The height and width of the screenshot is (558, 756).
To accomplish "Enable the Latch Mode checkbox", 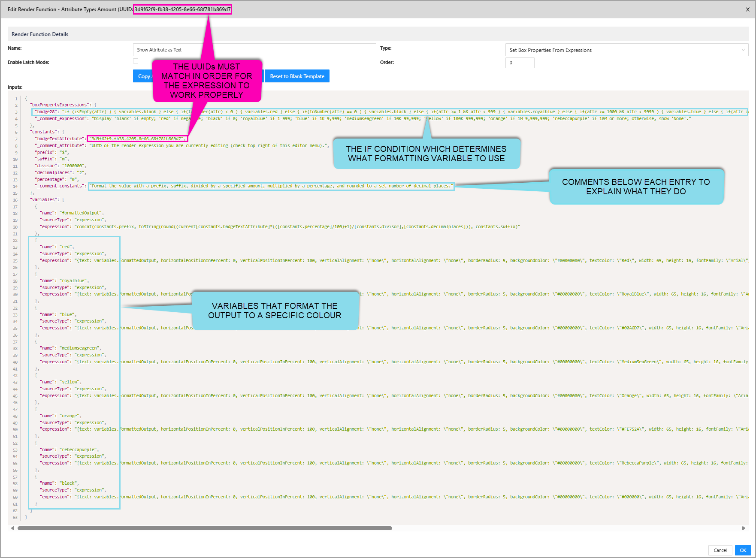I will [136, 61].
